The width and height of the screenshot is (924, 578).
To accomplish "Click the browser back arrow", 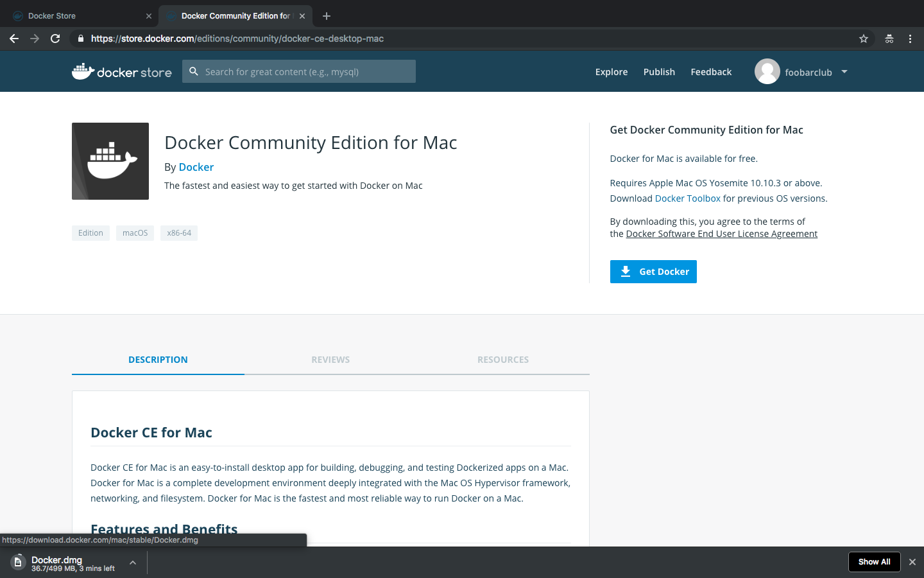I will [x=14, y=39].
